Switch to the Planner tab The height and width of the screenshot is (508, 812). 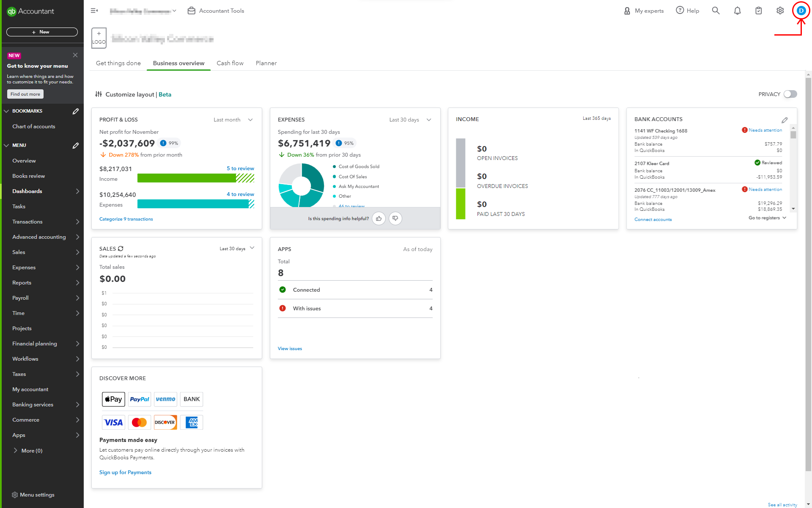266,63
